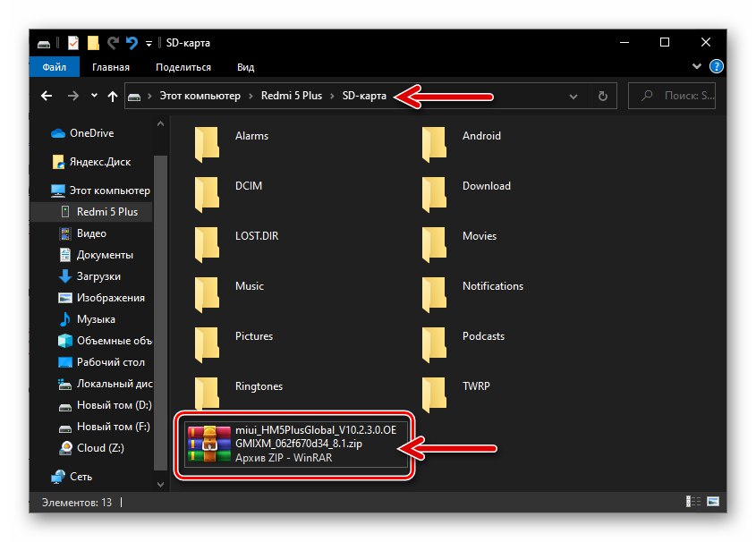The width and height of the screenshot is (756, 542).
Task: Click Этот компьютер in the address path
Action: point(200,96)
